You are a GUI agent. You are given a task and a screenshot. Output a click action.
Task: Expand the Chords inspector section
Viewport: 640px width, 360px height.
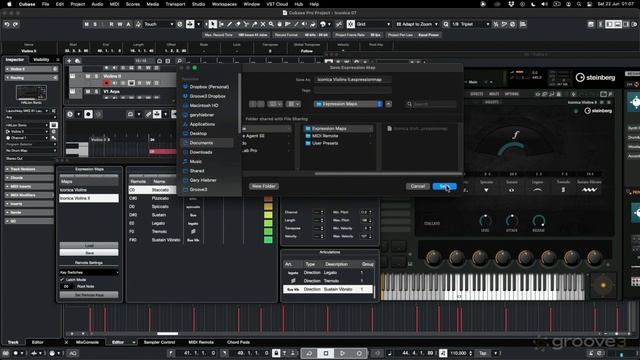29,178
